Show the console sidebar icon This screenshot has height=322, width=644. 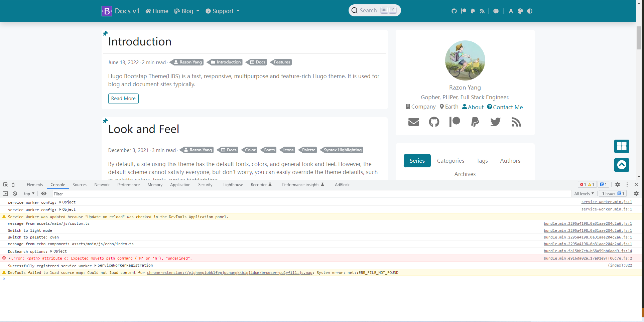(x=5, y=193)
